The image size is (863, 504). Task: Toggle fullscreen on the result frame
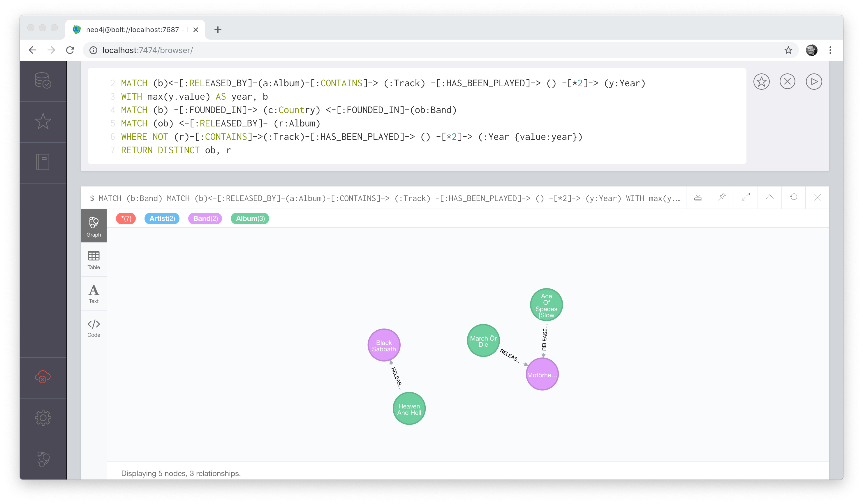pos(746,198)
